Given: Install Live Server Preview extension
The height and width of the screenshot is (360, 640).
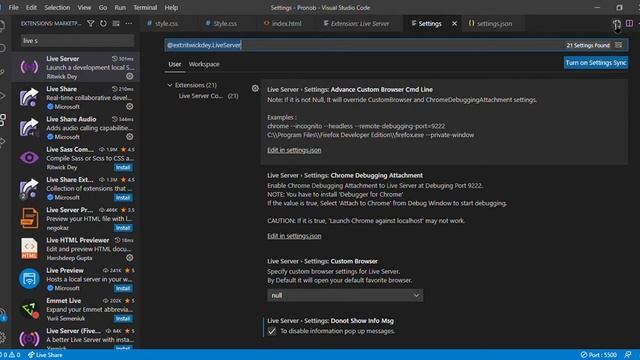Looking at the screenshot, I should [123, 228].
